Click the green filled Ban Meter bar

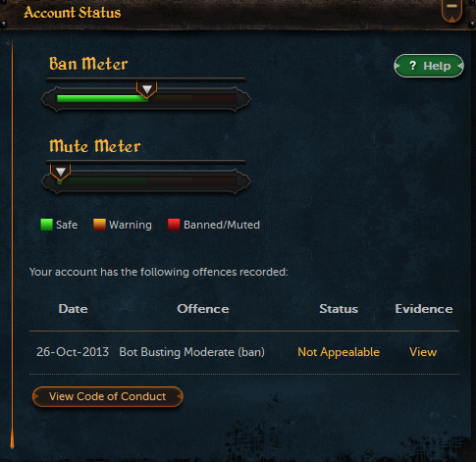point(102,98)
